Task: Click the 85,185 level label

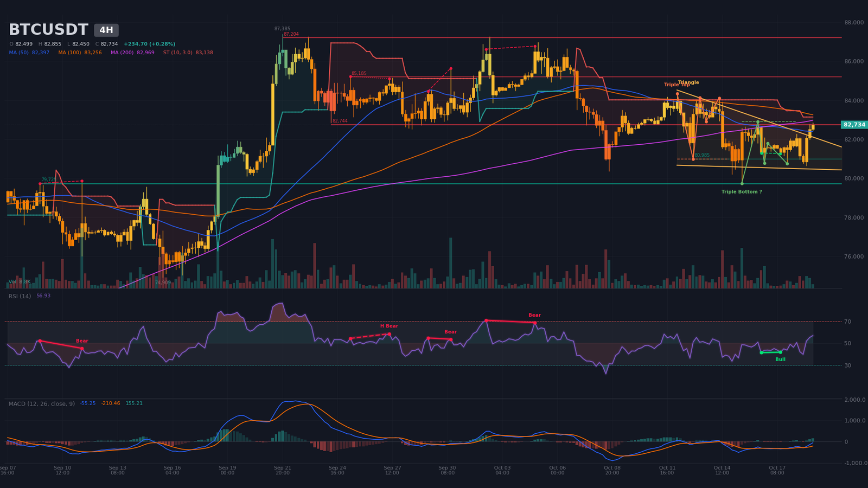Action: pos(359,73)
